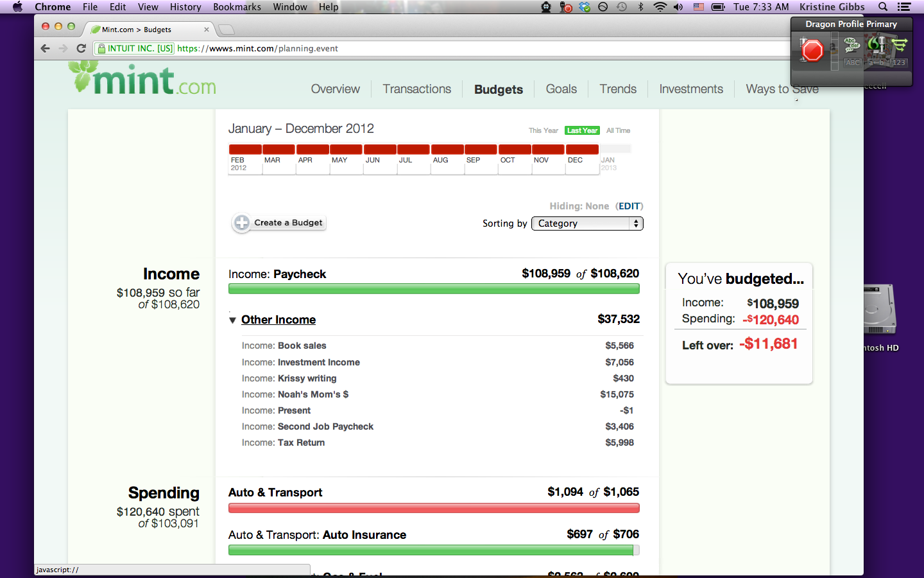
Task: Open the Sorting by Category dropdown
Action: [587, 223]
